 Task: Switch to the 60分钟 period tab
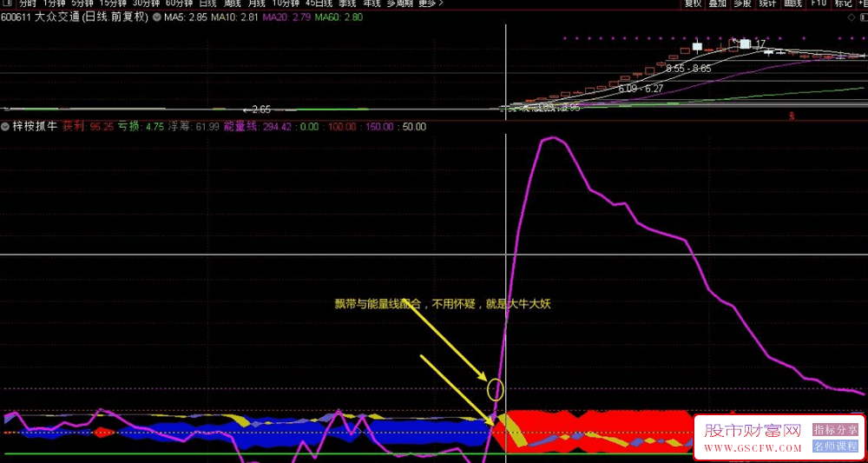[179, 3]
